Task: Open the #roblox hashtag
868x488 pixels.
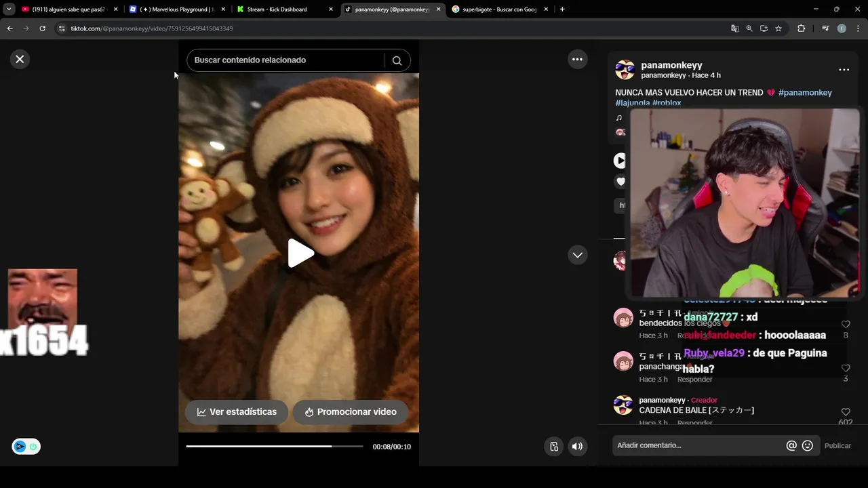Action: [x=667, y=103]
